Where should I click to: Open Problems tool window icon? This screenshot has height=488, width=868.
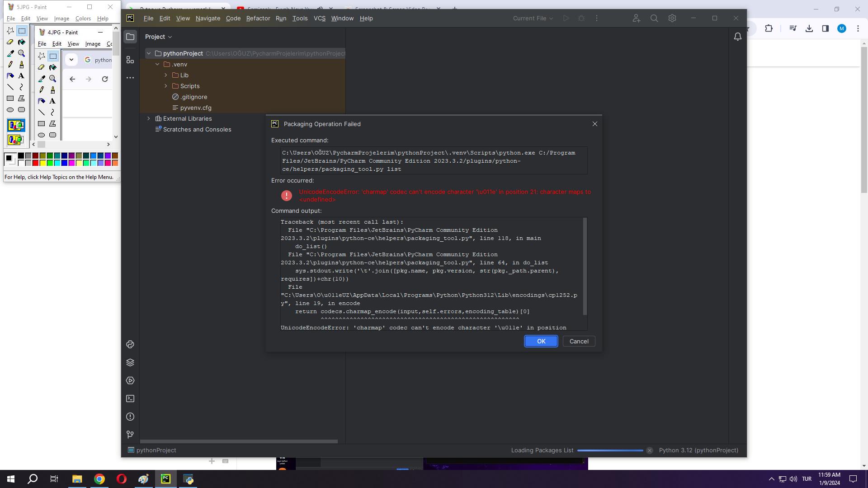point(130,417)
